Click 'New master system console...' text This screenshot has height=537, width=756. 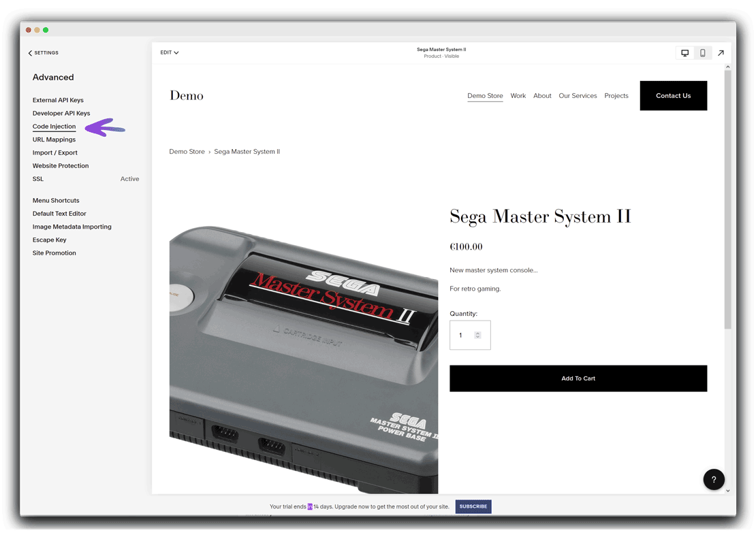494,270
